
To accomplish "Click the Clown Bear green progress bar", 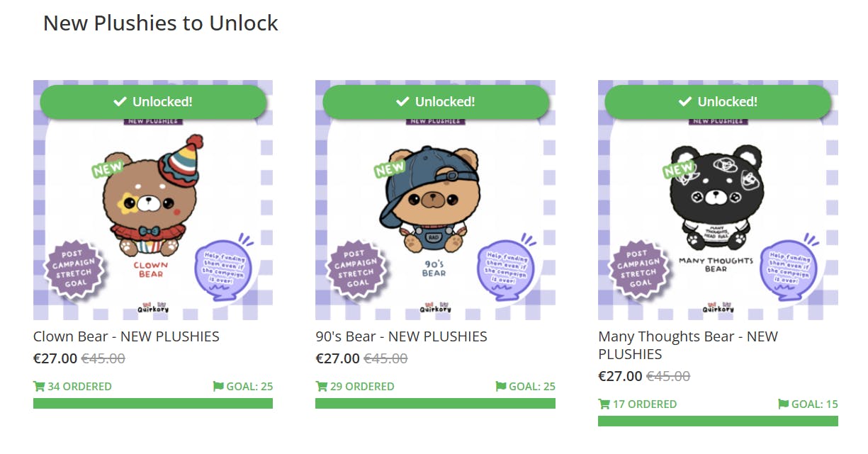I will tap(153, 404).
